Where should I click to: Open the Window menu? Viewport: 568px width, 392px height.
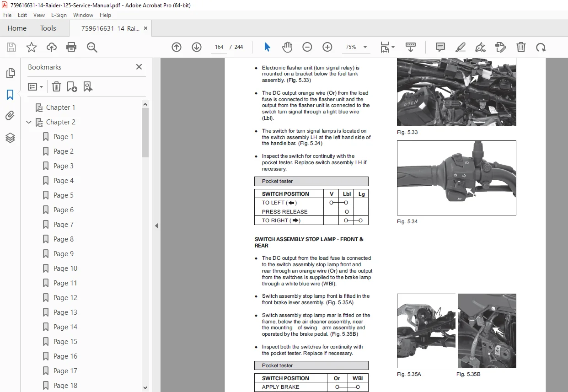point(83,15)
